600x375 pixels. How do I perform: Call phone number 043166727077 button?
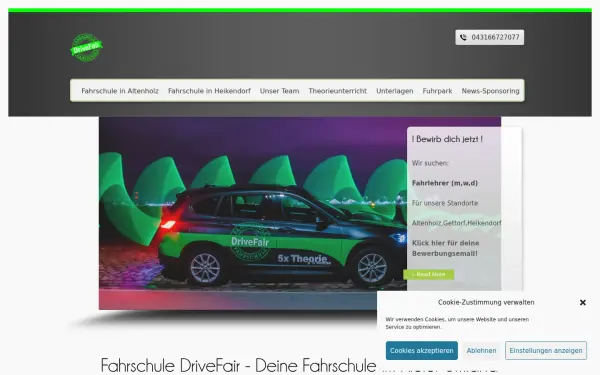(489, 38)
